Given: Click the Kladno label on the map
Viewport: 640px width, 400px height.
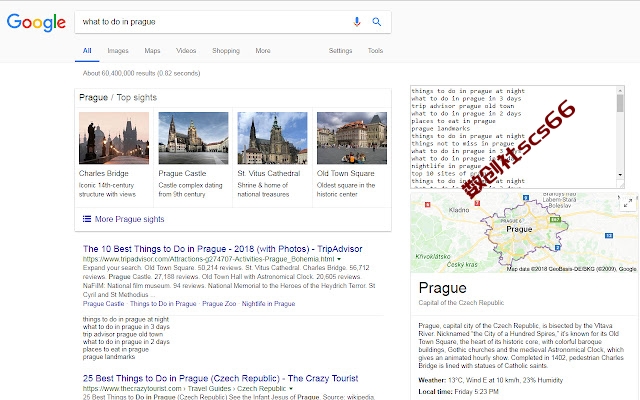Looking at the screenshot, I should tap(459, 210).
